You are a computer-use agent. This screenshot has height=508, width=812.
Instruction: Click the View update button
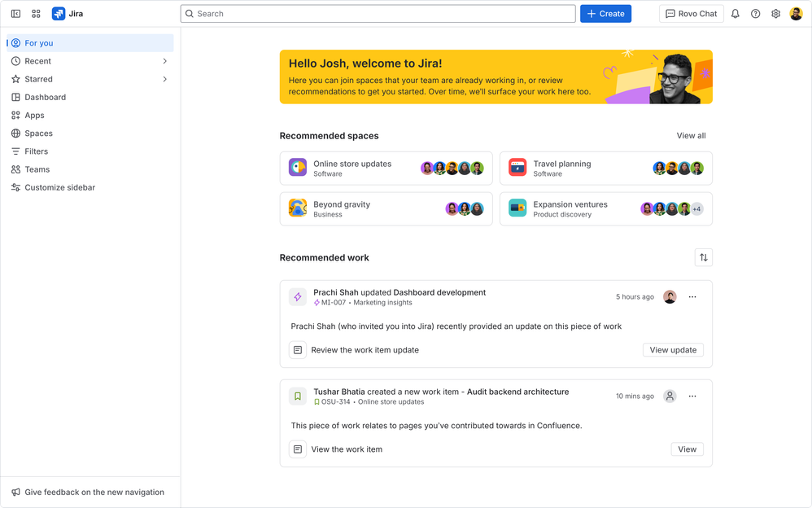point(673,350)
